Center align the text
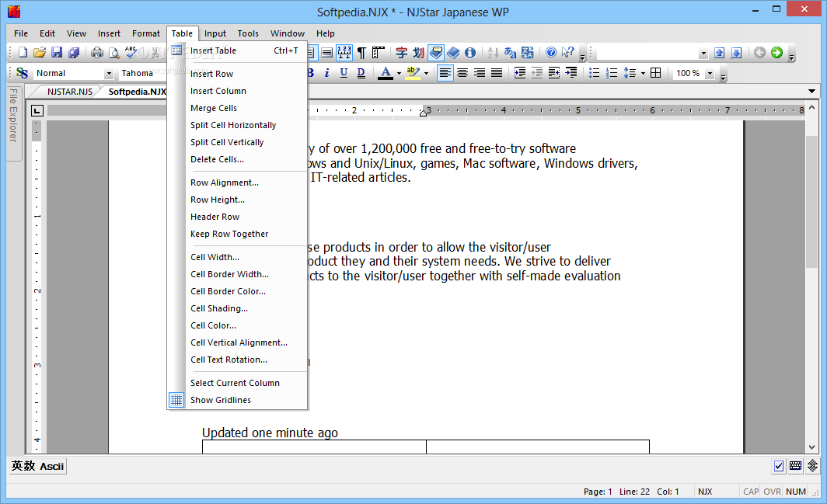827x504 pixels. (462, 73)
